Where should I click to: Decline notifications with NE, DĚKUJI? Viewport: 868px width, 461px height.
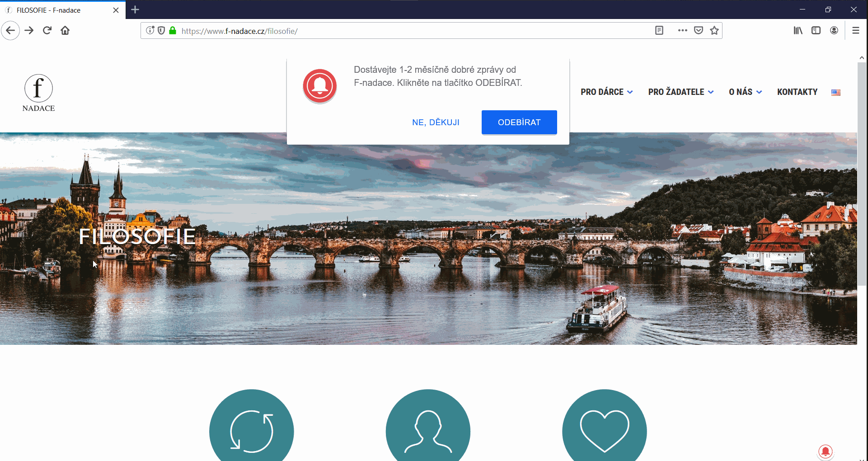click(x=436, y=122)
